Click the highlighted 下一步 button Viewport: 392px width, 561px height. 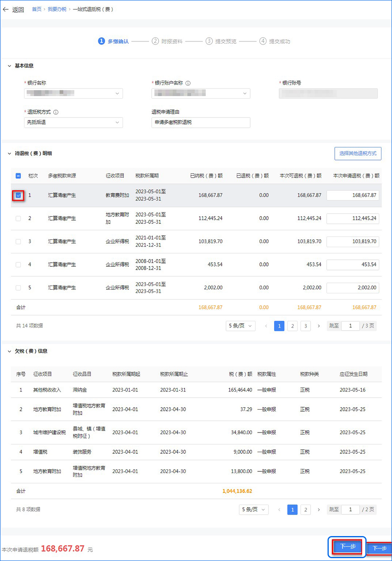click(347, 547)
